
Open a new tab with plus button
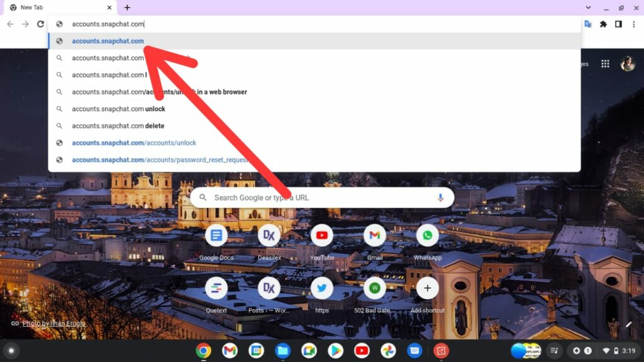127,8
